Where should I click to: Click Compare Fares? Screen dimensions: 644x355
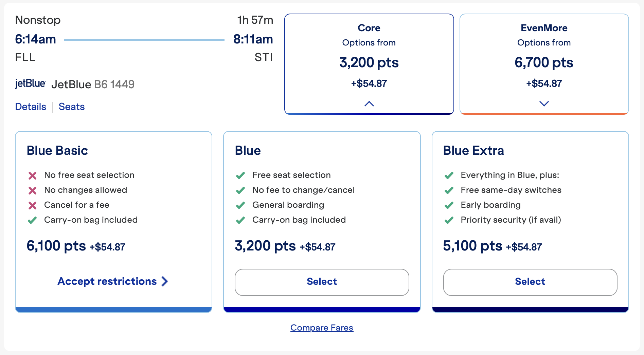click(321, 328)
